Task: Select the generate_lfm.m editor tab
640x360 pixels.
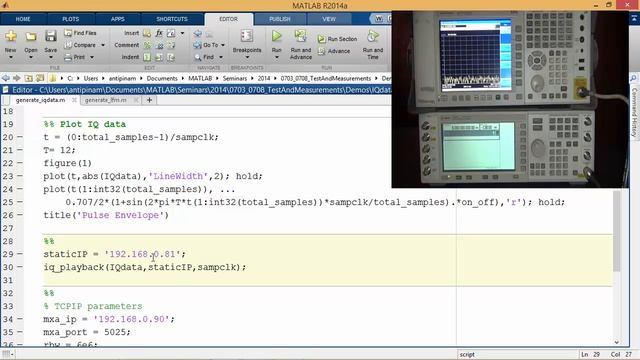Action: [x=106, y=100]
